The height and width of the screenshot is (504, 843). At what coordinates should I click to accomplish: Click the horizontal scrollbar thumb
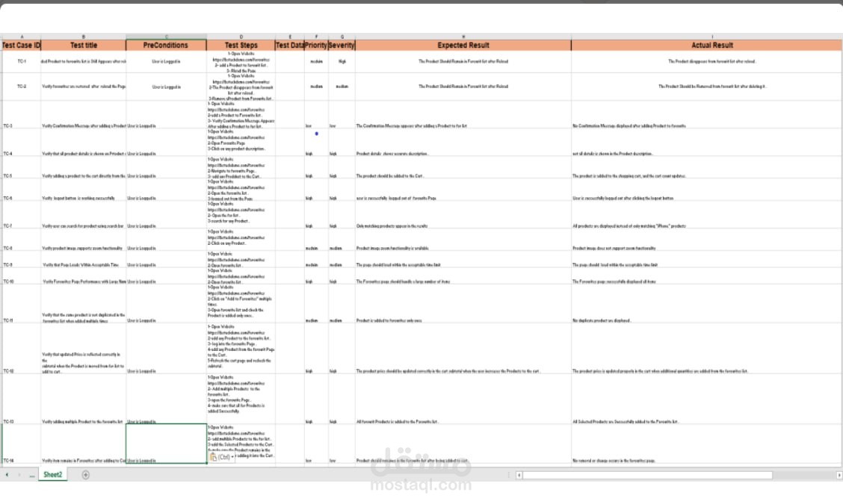(647, 475)
